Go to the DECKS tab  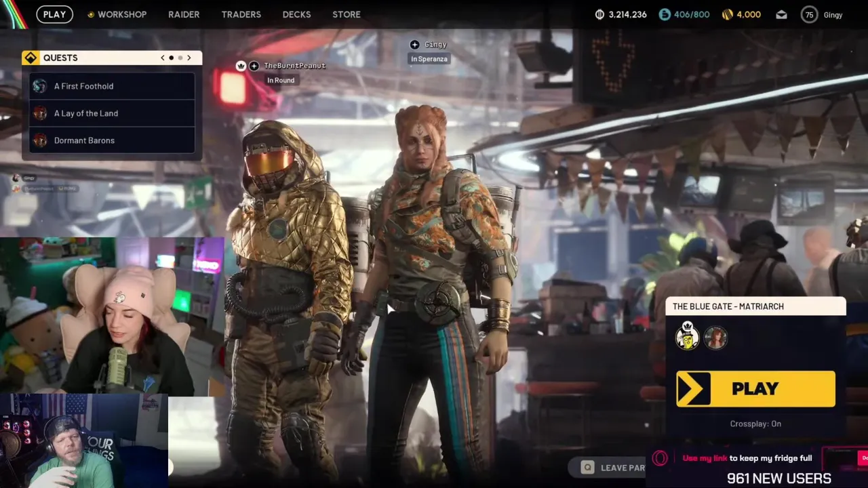pyautogui.click(x=296, y=14)
